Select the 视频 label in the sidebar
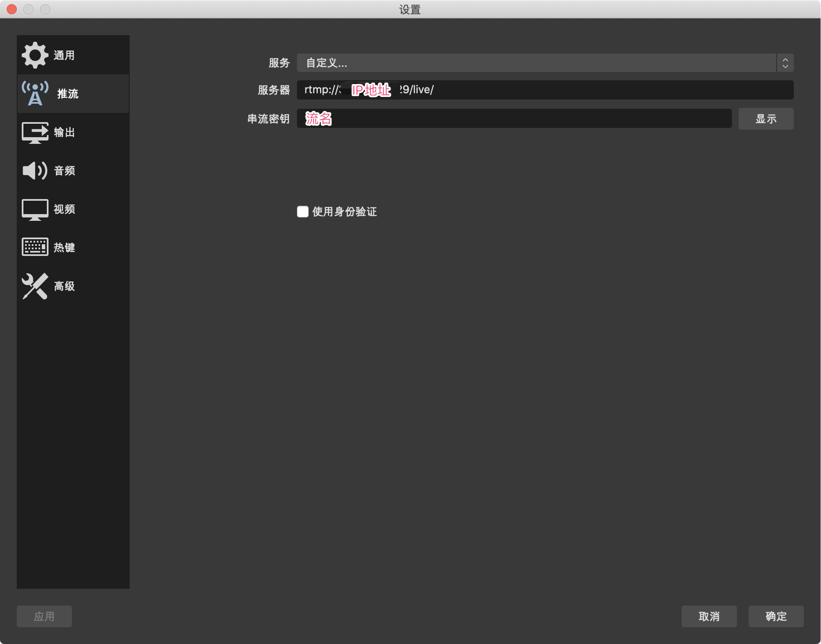 [x=64, y=209]
